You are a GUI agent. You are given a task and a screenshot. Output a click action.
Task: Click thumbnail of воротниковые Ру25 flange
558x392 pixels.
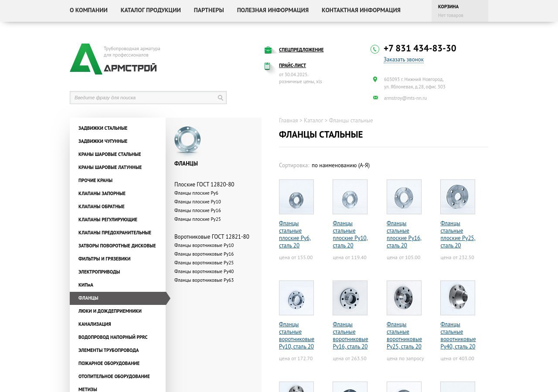pos(404,298)
